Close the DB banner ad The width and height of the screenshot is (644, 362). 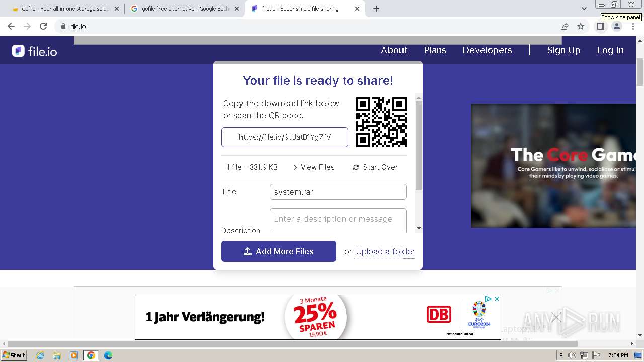497,299
